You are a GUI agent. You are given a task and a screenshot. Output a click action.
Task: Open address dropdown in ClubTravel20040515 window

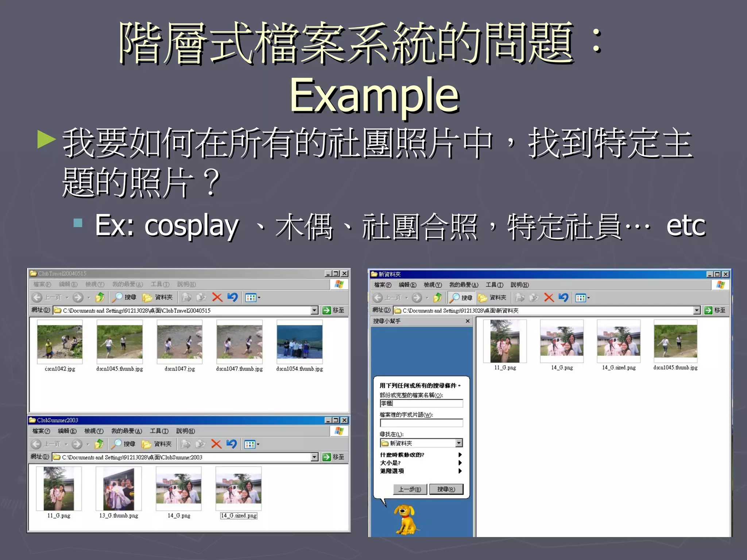coord(314,310)
